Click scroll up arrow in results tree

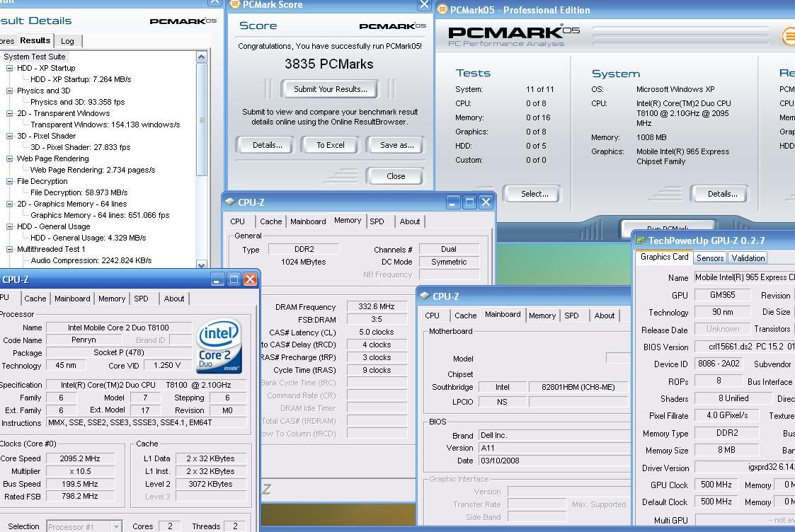click(x=201, y=57)
